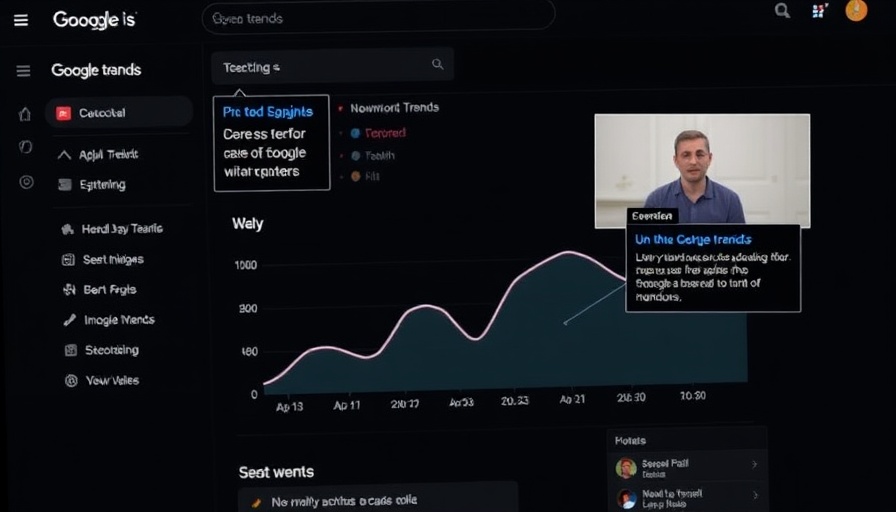Click the top-right search magnifier icon

pos(782,10)
